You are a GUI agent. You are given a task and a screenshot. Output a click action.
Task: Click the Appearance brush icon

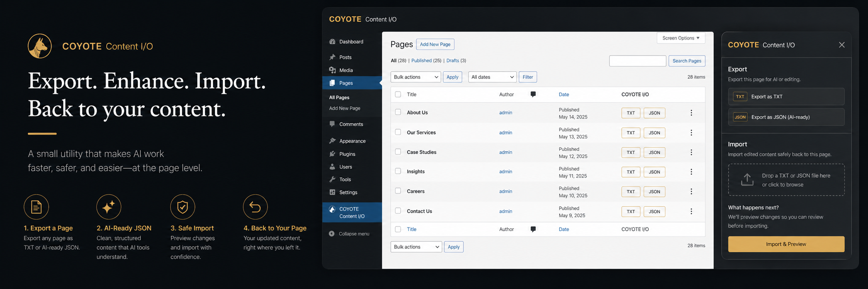point(332,141)
